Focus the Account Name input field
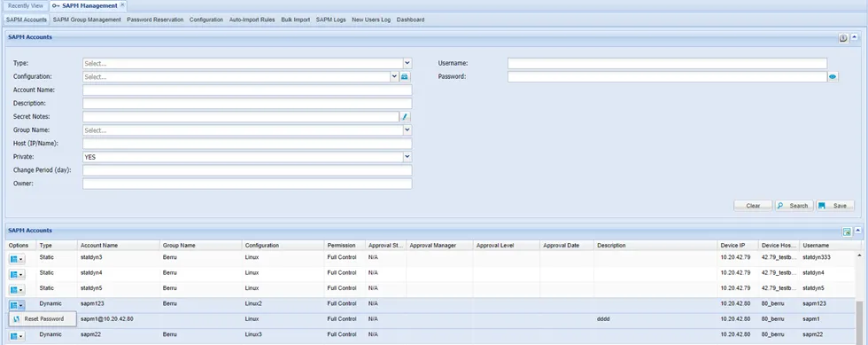Viewport: 868px width, 345px height. pyautogui.click(x=247, y=90)
